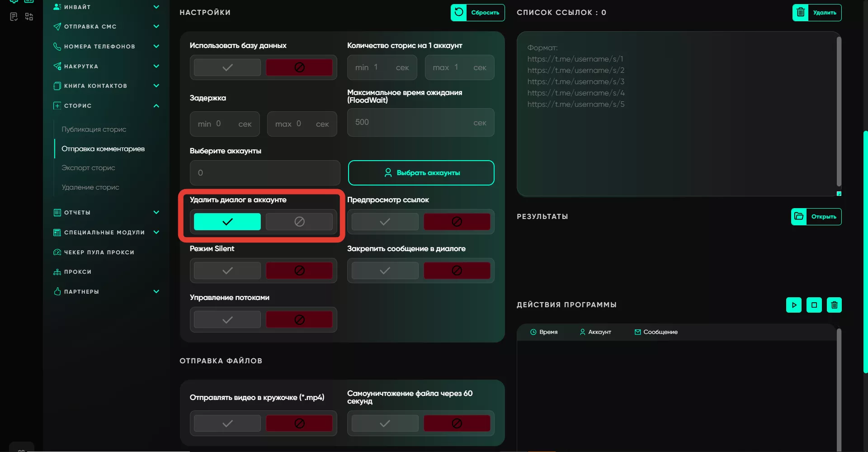Click the checklist icon in far-left bar
868x452 pixels.
14,17
